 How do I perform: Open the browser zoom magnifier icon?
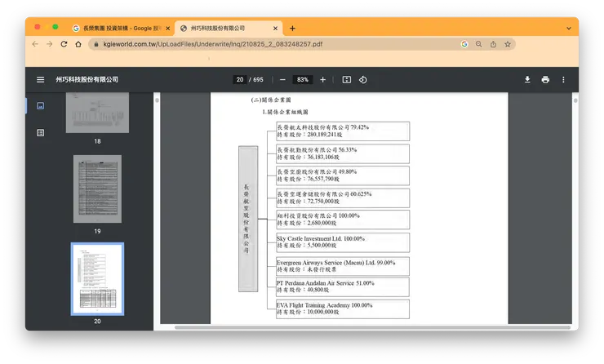pyautogui.click(x=478, y=44)
